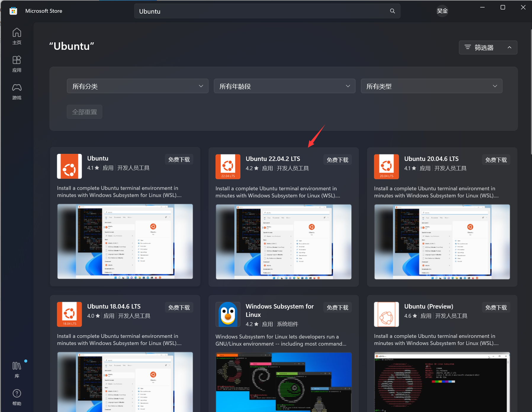
Task: Open the Help (帮助) sidebar icon
Action: click(17, 397)
